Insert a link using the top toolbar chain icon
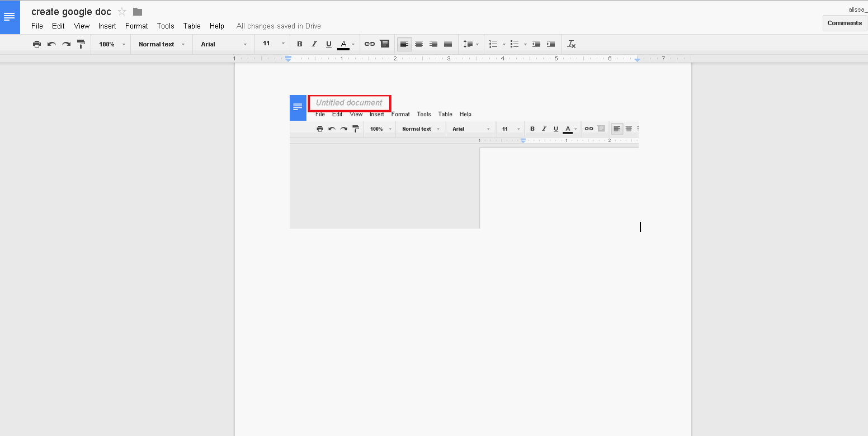Image resolution: width=868 pixels, height=436 pixels. pos(370,44)
